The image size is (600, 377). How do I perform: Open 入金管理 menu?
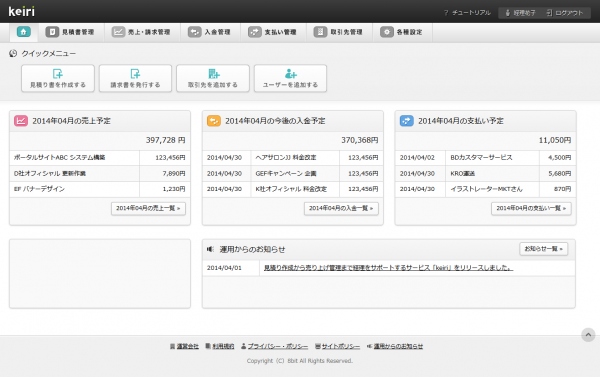click(x=210, y=32)
